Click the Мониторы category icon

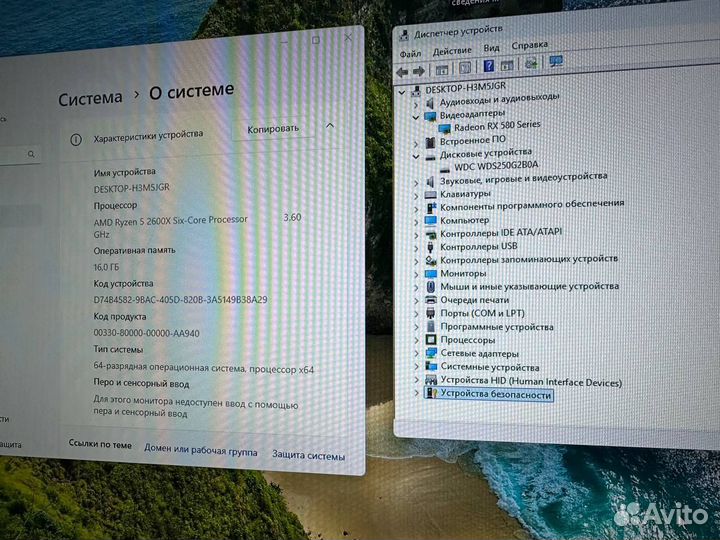pos(430,273)
